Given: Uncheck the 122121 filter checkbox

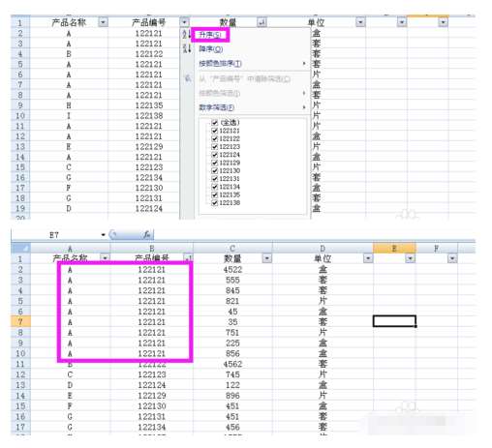Looking at the screenshot, I should (214, 131).
